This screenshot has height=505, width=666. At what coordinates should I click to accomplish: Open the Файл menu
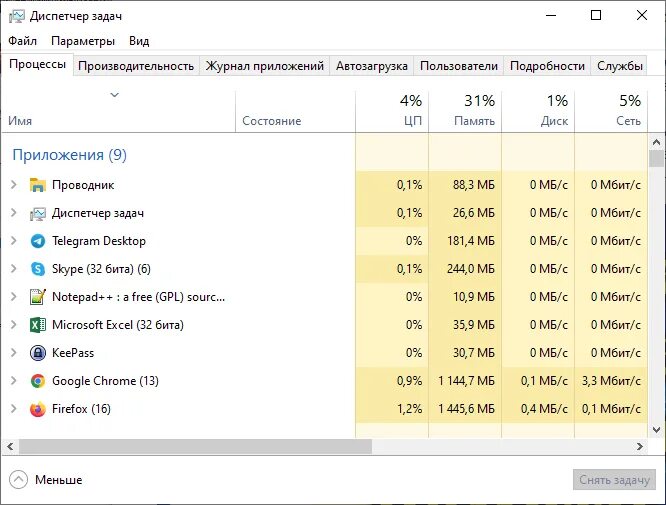point(23,41)
